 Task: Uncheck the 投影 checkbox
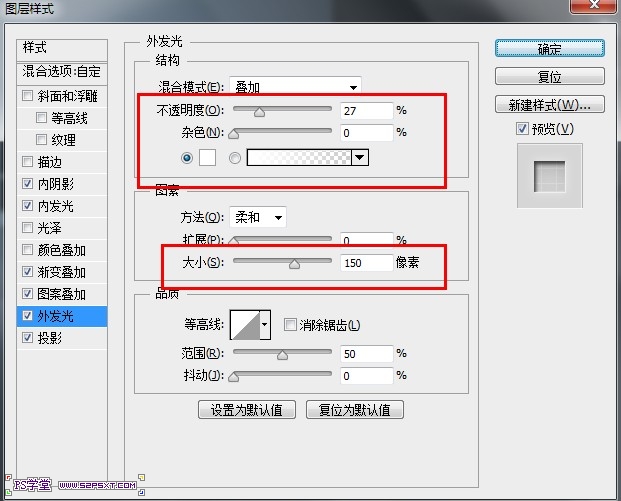27,337
